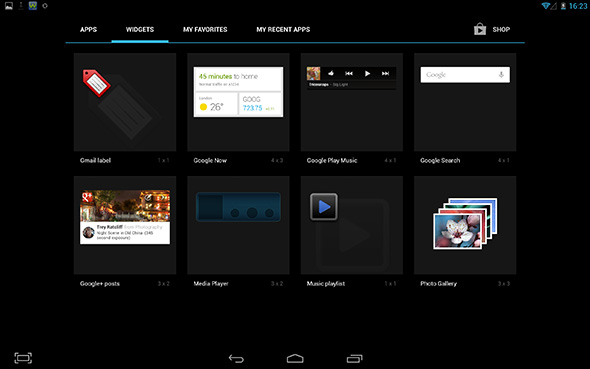Click next track in Play Music widget
The height and width of the screenshot is (369, 590).
(385, 73)
